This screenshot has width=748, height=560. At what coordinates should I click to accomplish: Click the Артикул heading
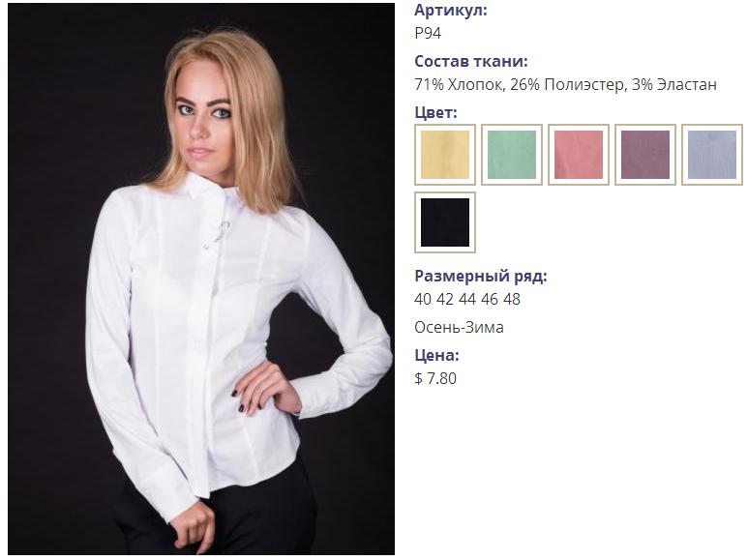pos(451,10)
